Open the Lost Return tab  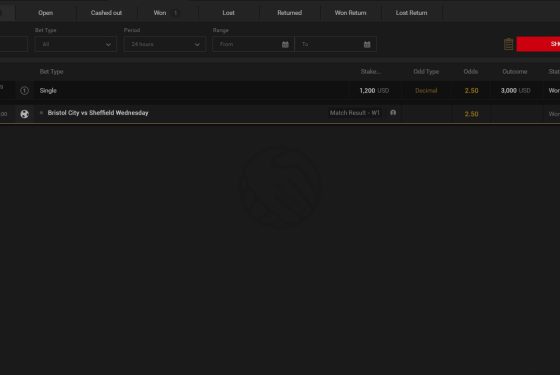coord(411,13)
